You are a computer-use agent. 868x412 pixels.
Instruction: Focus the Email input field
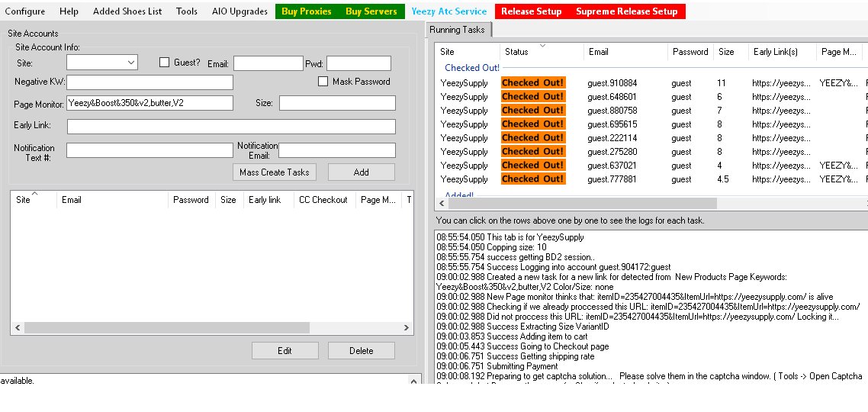tap(268, 63)
